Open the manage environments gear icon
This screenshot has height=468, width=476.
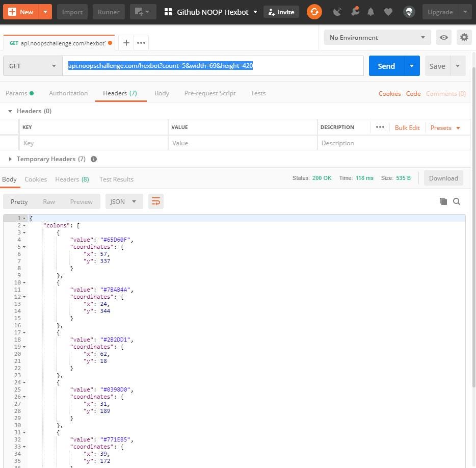click(464, 37)
